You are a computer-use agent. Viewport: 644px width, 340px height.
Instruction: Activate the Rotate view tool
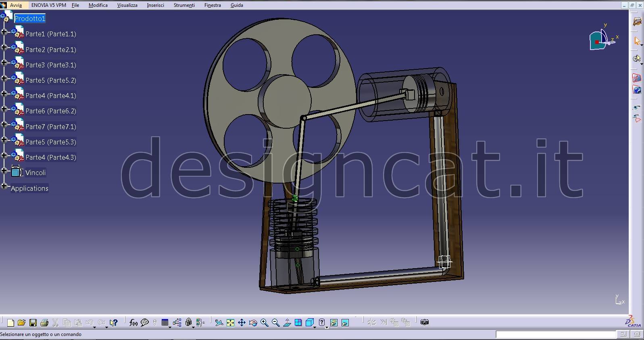[253, 322]
